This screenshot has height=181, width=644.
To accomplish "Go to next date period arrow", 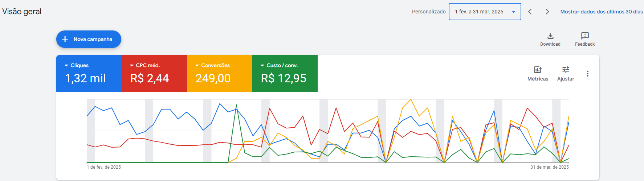I will pyautogui.click(x=547, y=12).
